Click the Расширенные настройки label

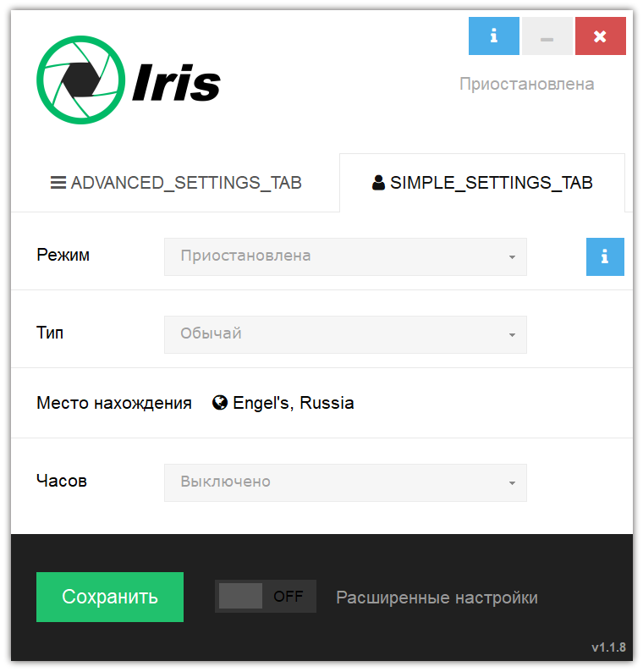(x=437, y=598)
